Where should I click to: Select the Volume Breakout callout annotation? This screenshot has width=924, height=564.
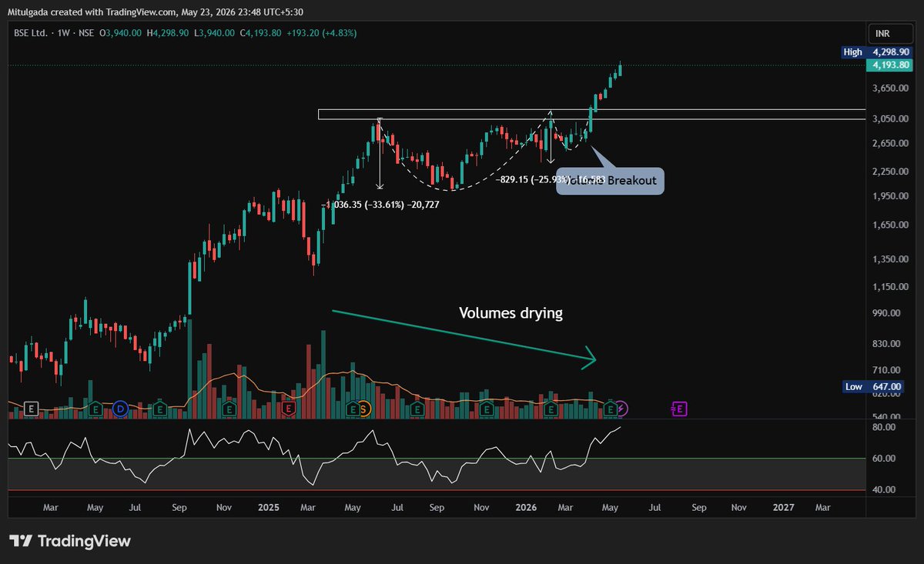[610, 180]
